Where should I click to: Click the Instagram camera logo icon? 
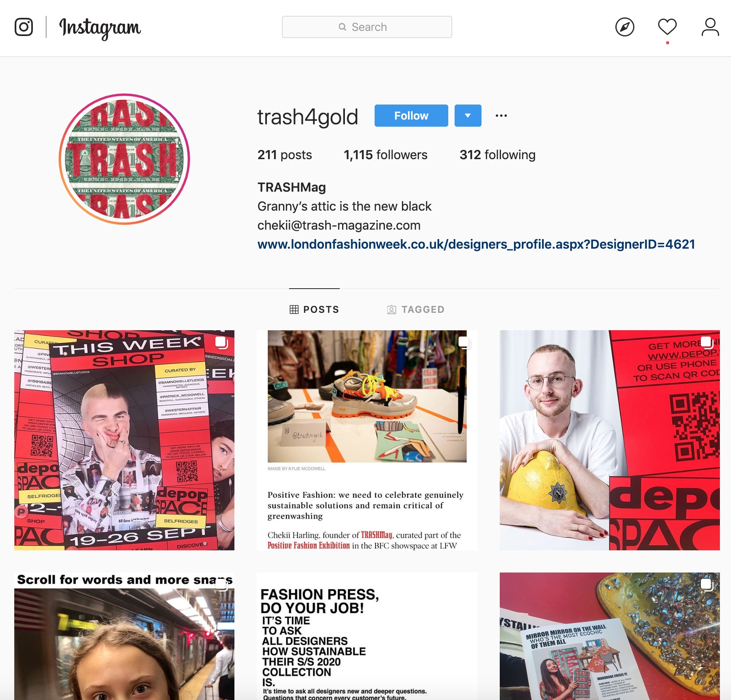[x=24, y=27]
